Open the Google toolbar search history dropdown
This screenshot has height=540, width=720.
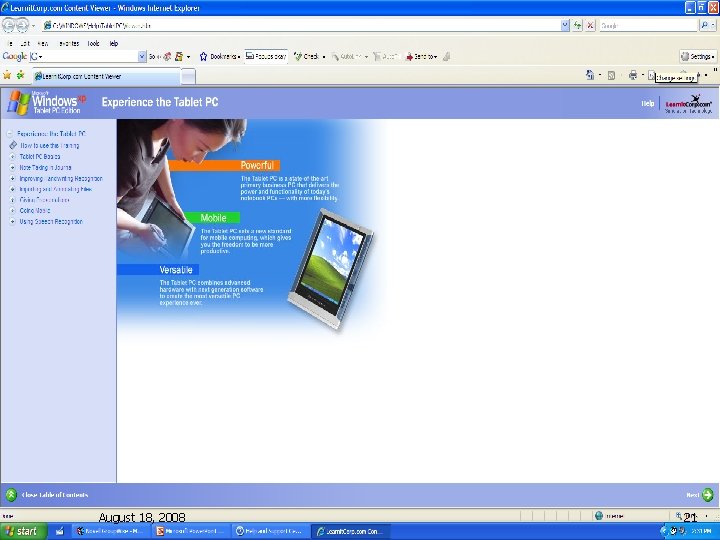142,56
